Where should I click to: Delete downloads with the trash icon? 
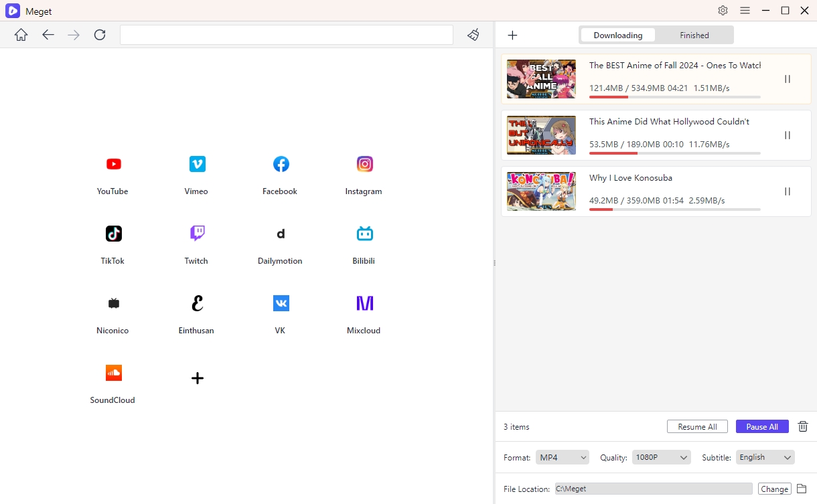pyautogui.click(x=803, y=426)
